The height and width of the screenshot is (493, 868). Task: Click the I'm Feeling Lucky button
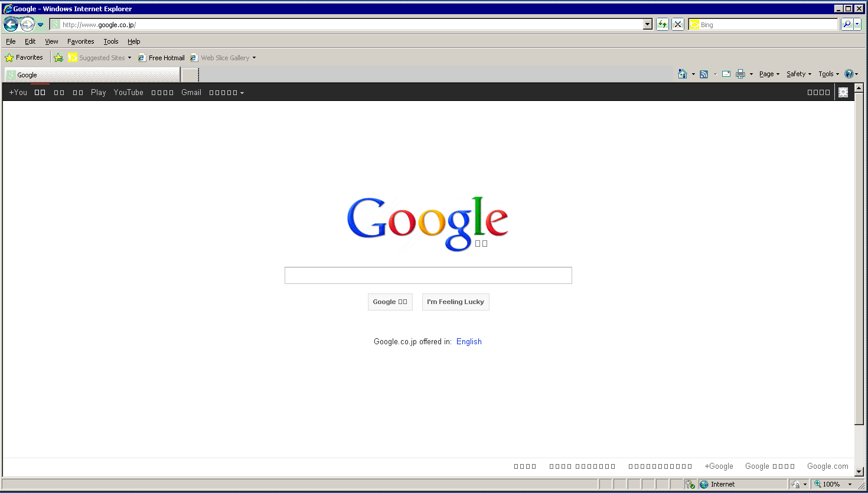click(x=455, y=302)
